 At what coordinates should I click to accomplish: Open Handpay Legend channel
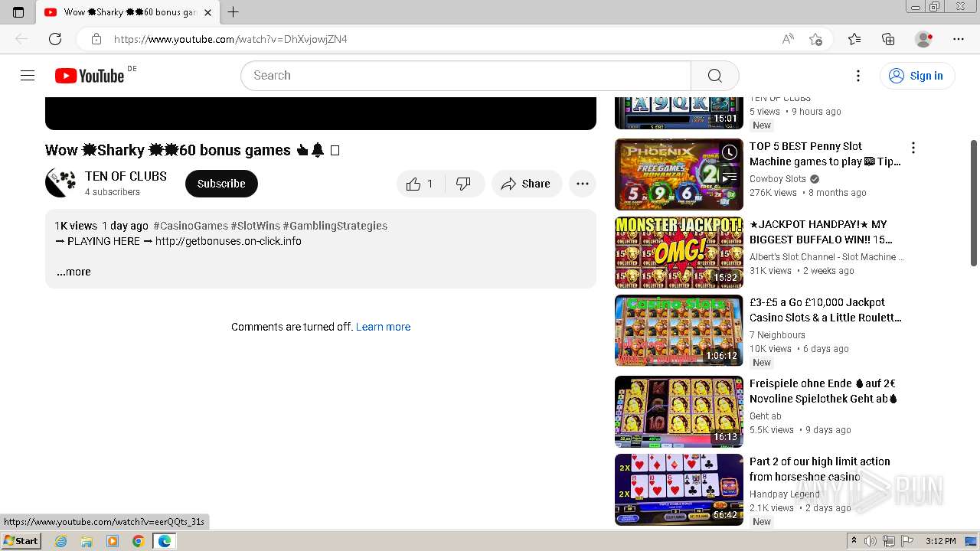tap(785, 494)
